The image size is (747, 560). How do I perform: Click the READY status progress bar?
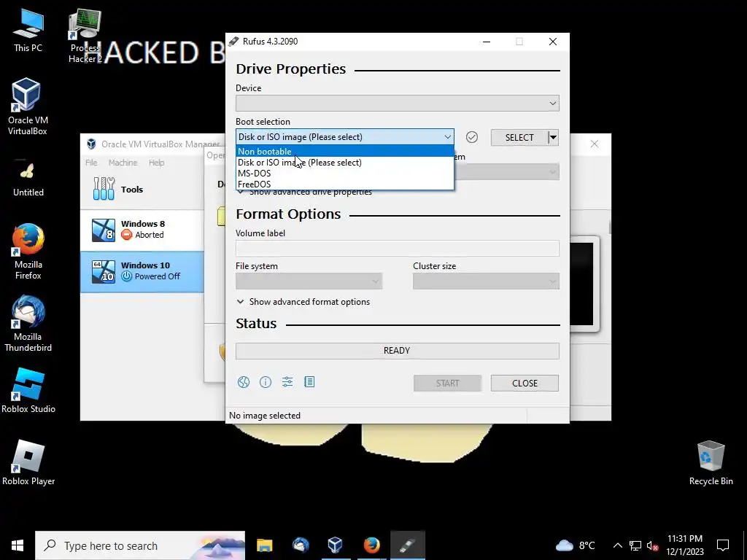pos(398,351)
